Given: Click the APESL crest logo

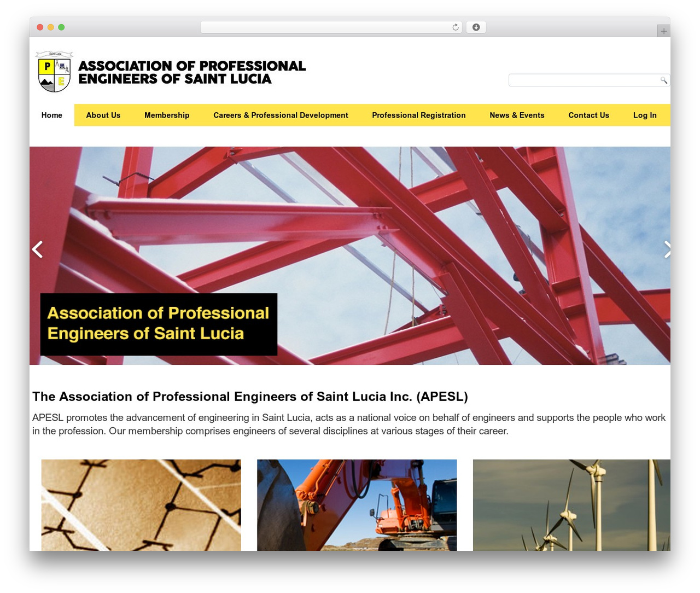Looking at the screenshot, I should [54, 72].
